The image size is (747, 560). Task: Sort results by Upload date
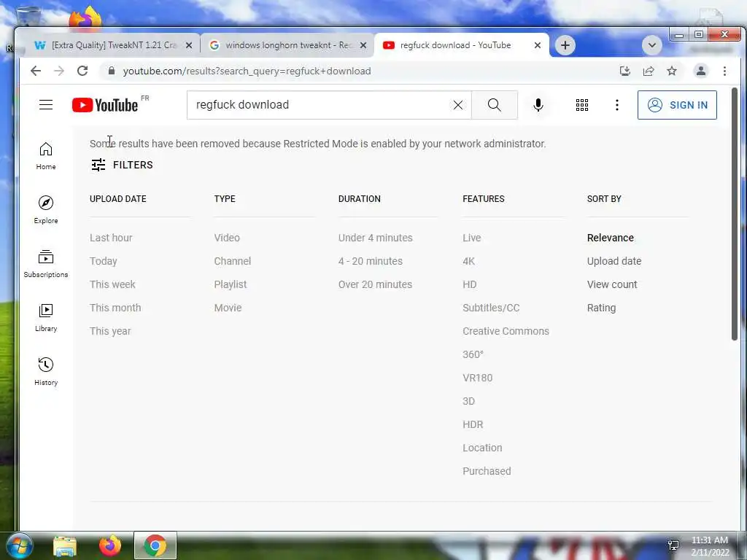coord(614,261)
